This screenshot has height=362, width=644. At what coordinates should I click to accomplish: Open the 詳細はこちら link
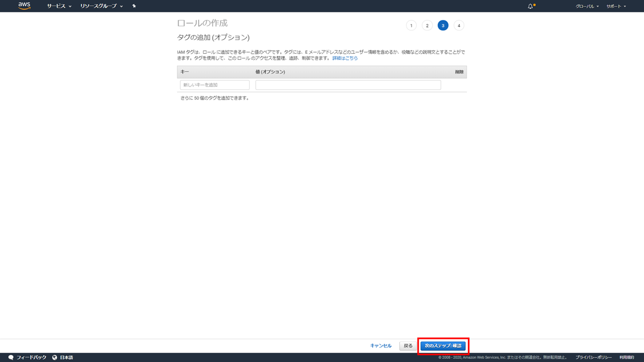[x=345, y=58]
